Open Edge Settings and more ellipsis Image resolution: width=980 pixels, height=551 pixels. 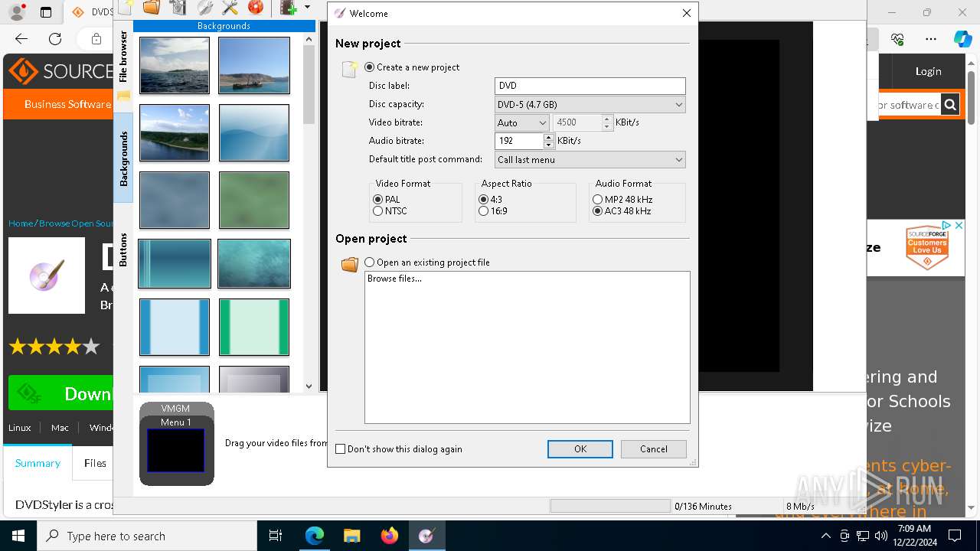coord(931,39)
